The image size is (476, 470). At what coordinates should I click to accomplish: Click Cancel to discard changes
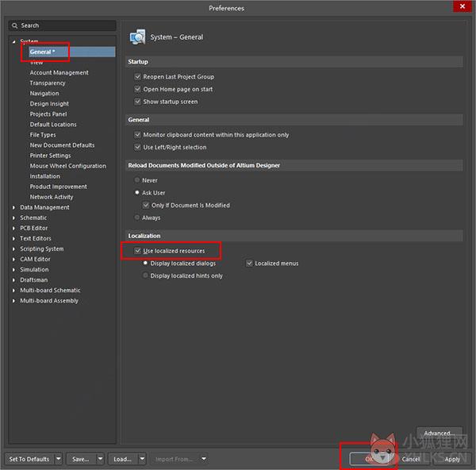click(410, 459)
